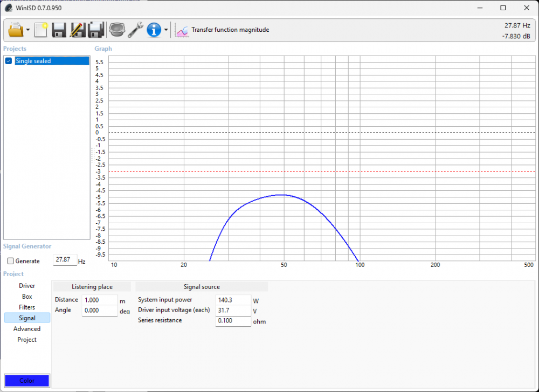539x392 pixels.
Task: Open the Filters tab
Action: click(27, 307)
